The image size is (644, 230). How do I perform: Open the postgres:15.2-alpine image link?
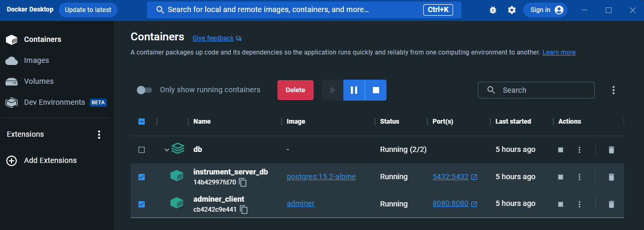coord(321,177)
